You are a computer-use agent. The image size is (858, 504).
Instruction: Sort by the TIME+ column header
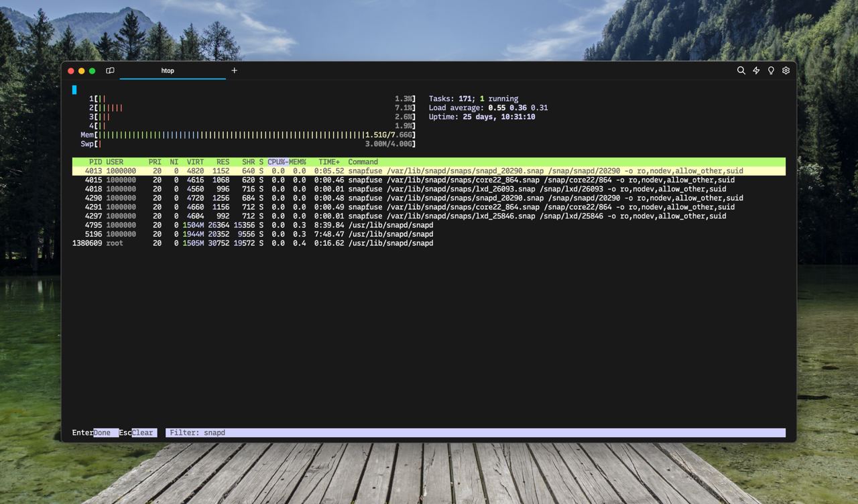coord(328,162)
